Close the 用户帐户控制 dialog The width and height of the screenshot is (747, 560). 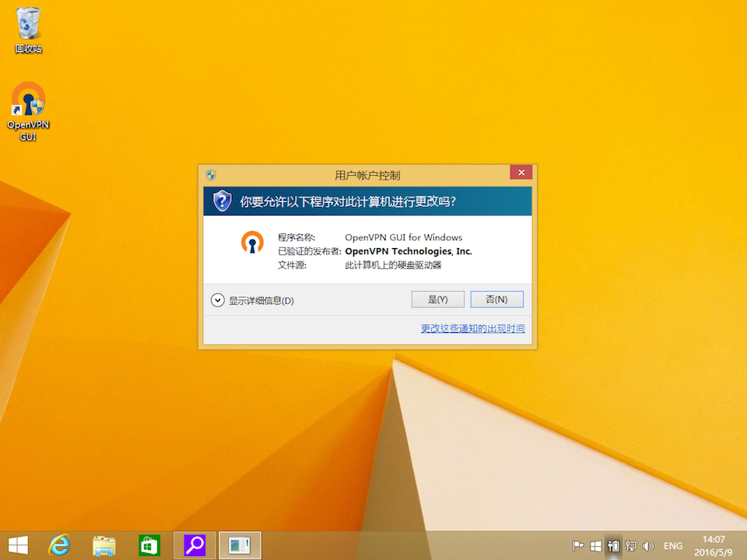(521, 173)
